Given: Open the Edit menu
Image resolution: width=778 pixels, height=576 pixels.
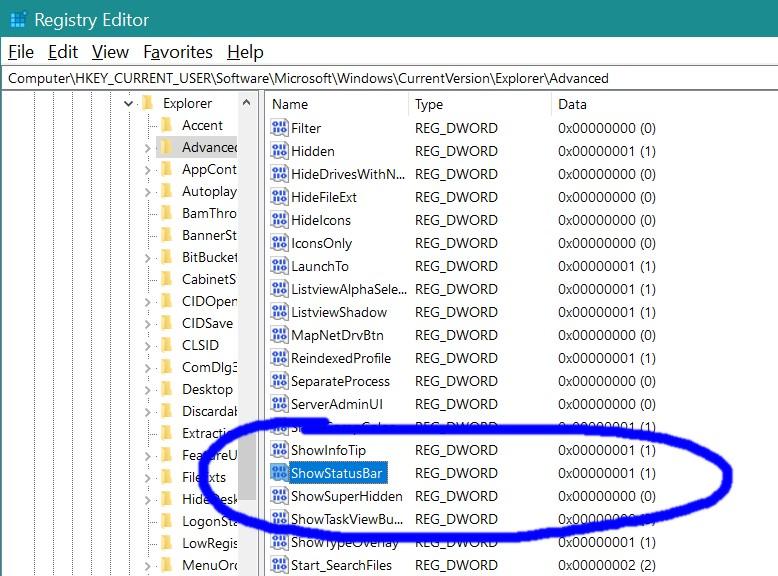Looking at the screenshot, I should click(x=63, y=52).
